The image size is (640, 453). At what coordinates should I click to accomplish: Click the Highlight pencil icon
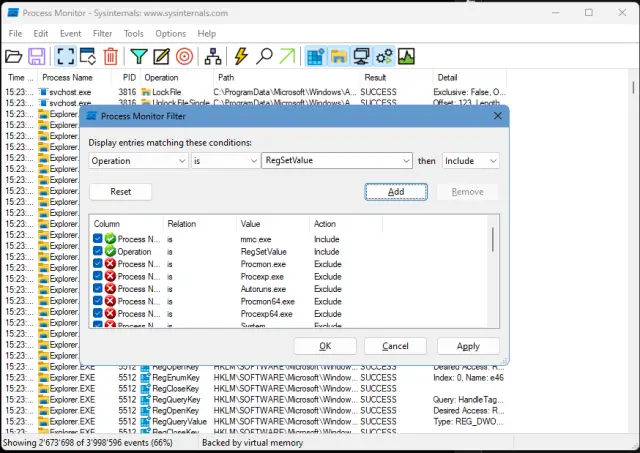click(161, 56)
